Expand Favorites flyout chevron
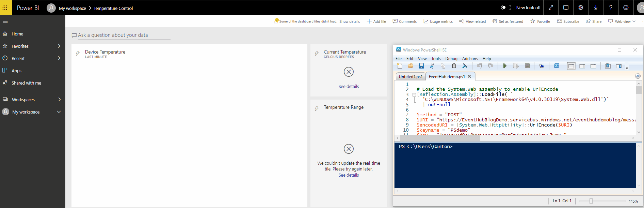The width and height of the screenshot is (644, 208). tap(59, 46)
